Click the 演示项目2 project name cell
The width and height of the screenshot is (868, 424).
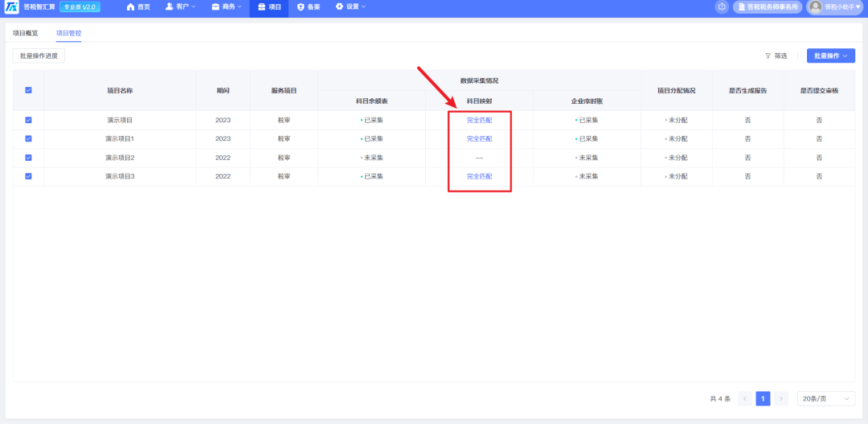tap(120, 158)
